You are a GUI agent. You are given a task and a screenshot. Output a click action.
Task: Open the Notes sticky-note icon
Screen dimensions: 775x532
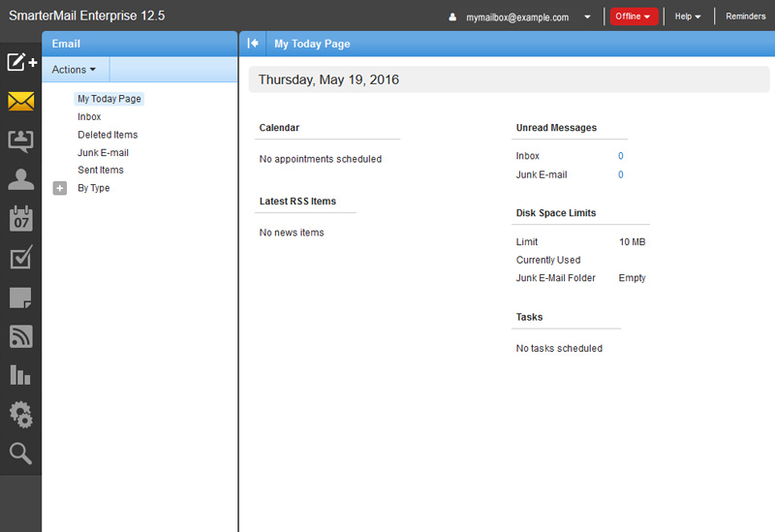(x=20, y=297)
